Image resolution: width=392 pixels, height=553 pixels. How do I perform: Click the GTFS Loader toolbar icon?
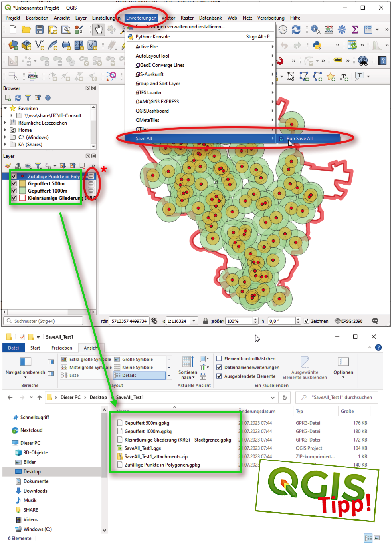click(32, 76)
